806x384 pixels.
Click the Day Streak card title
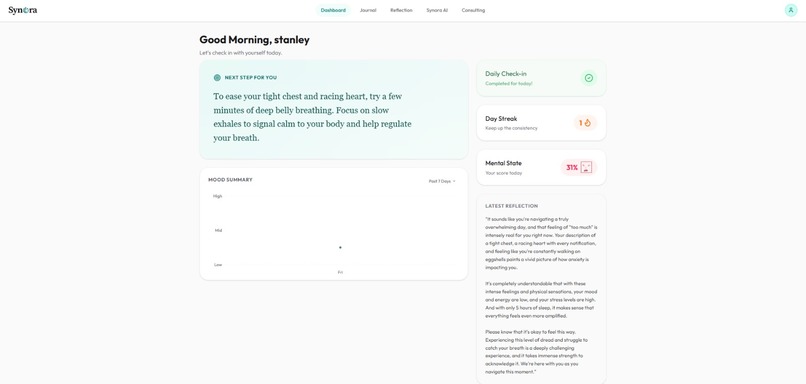[501, 118]
